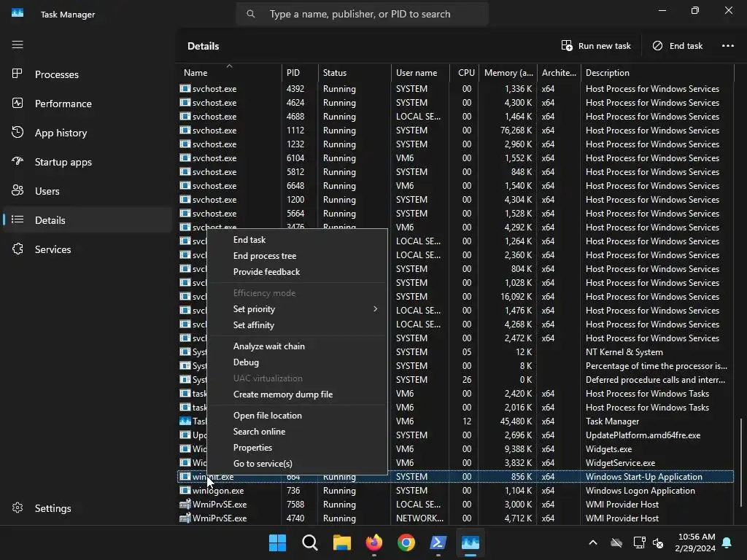Screen dimensions: 747x560
Task: Select the Details page
Action: [x=88, y=220]
